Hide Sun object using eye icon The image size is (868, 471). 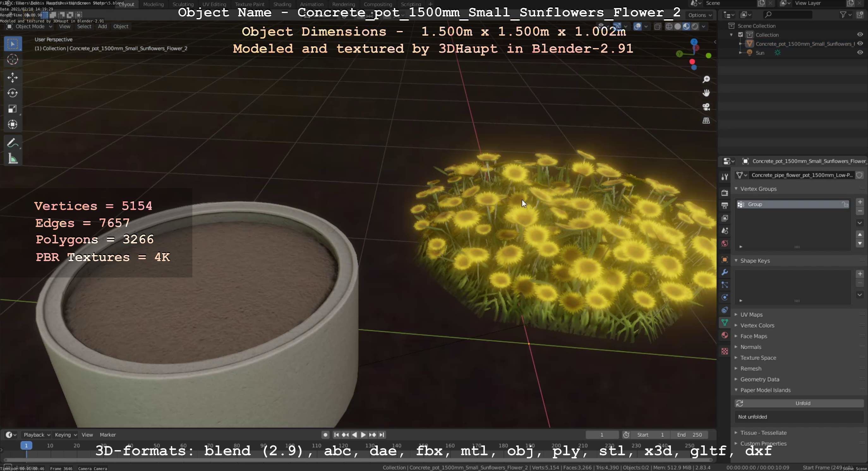point(860,52)
